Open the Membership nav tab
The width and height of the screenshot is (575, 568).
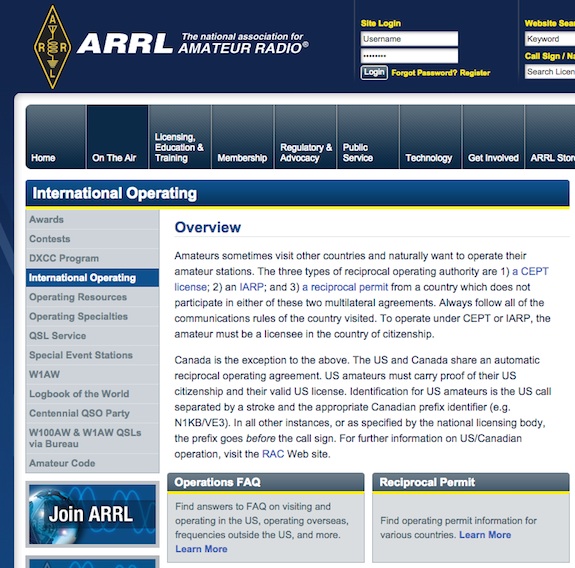click(243, 137)
